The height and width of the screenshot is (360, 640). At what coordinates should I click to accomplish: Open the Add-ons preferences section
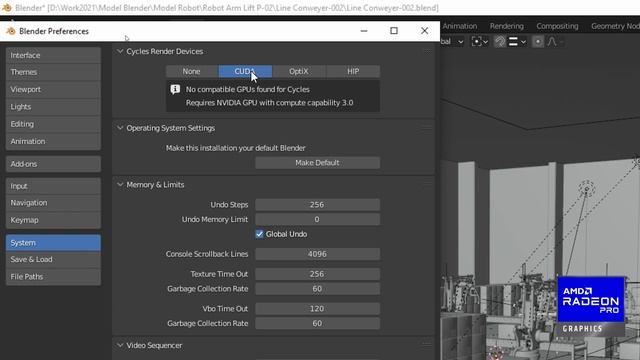tap(53, 164)
